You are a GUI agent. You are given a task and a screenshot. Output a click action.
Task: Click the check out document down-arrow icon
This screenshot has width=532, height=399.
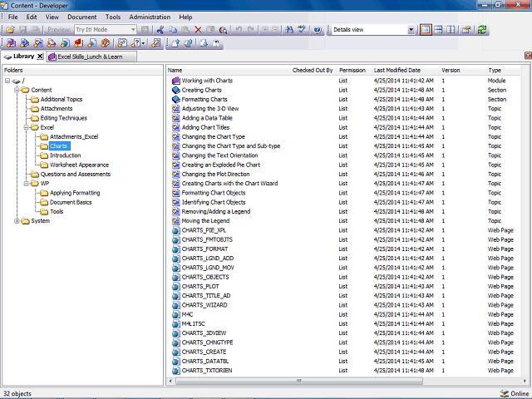204,43
